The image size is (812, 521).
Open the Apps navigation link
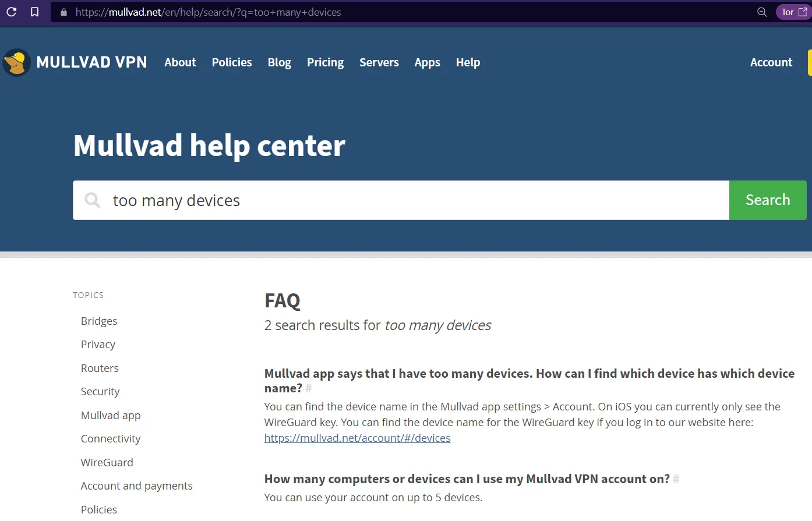427,62
